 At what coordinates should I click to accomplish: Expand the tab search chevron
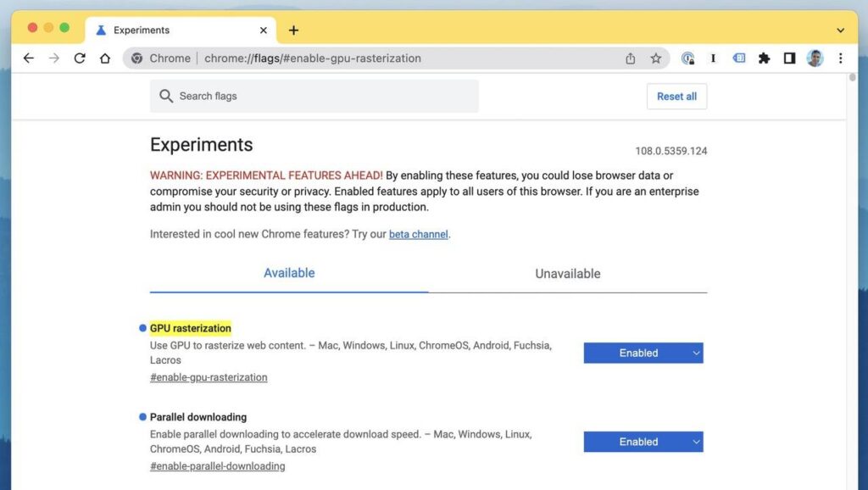point(840,31)
